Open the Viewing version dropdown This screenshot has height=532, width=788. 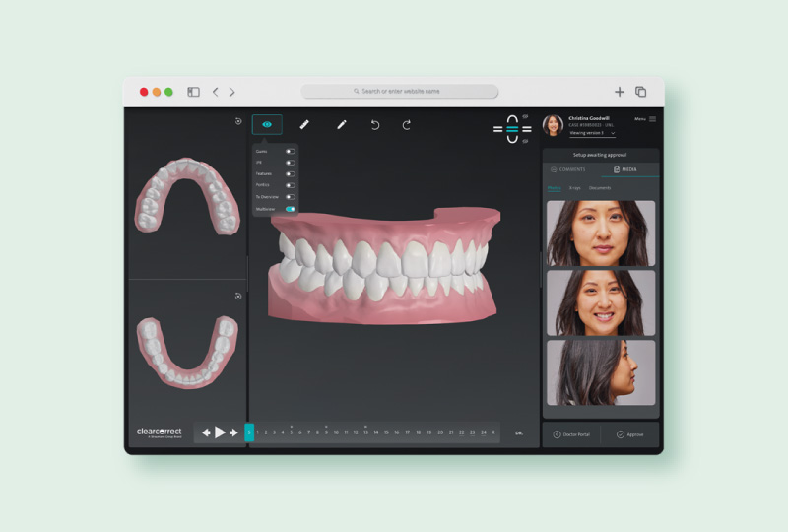coord(592,133)
